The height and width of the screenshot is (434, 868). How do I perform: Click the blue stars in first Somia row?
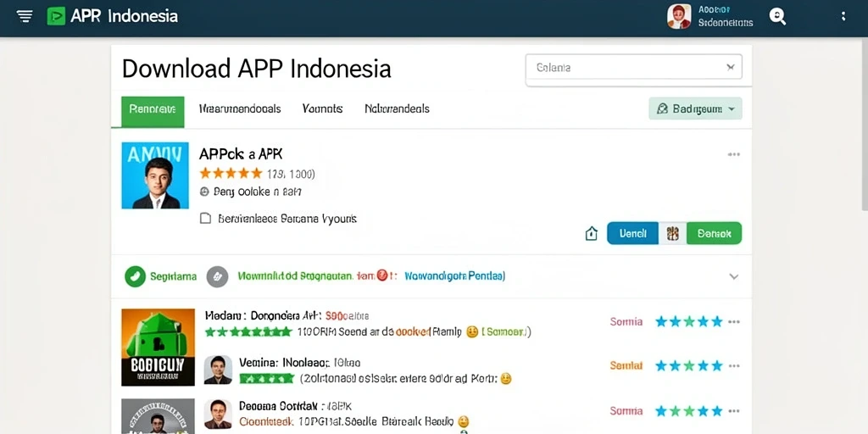click(689, 321)
